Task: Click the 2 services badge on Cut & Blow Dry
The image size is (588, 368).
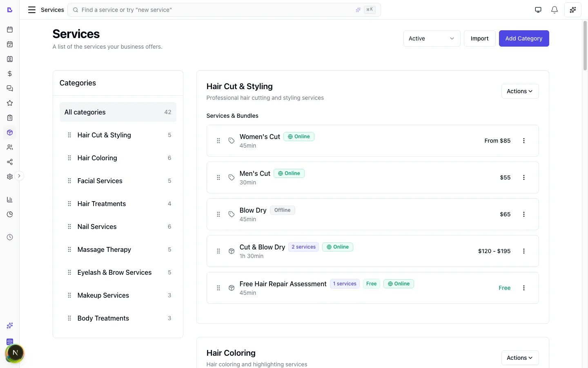Action: click(x=303, y=247)
